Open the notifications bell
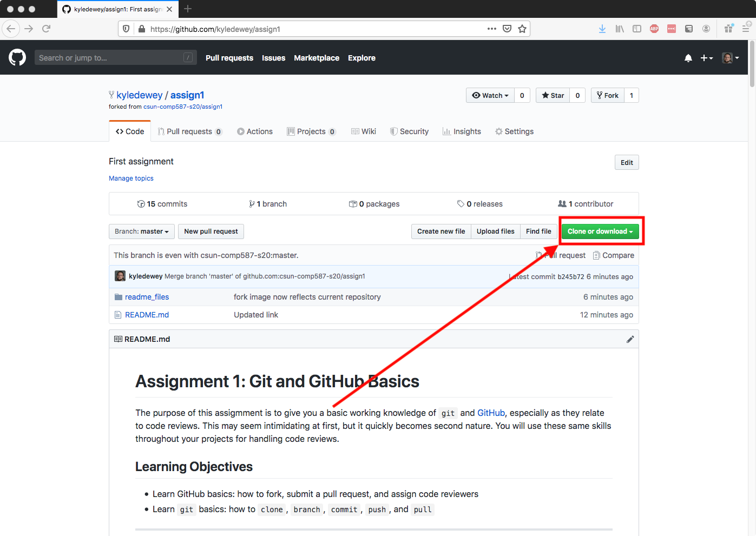This screenshot has height=536, width=756. pyautogui.click(x=688, y=58)
